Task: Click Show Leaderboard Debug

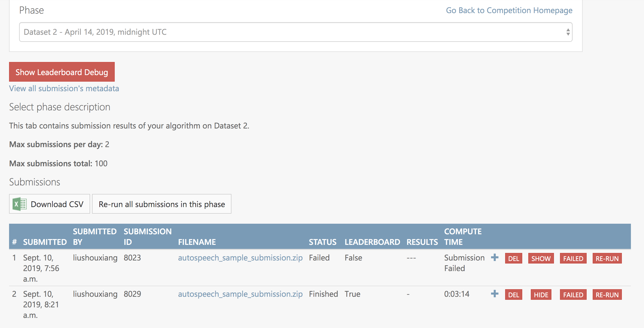Action: tap(62, 72)
